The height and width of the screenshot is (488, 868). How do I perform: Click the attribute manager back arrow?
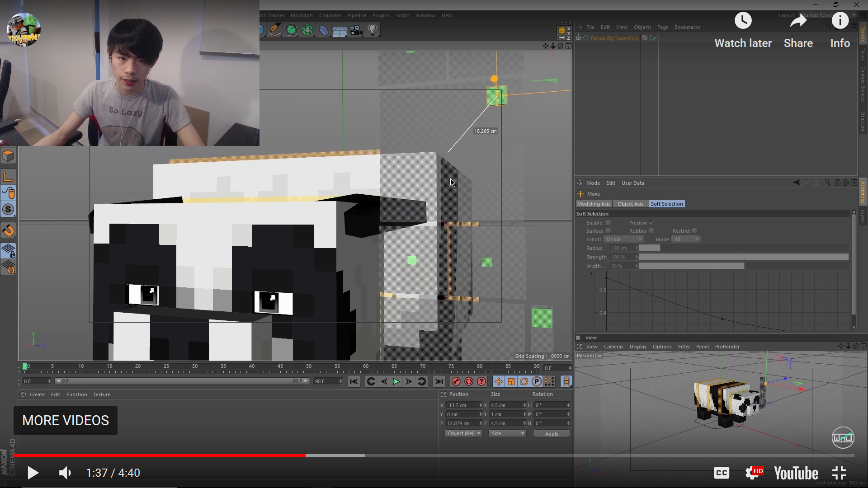point(797,183)
